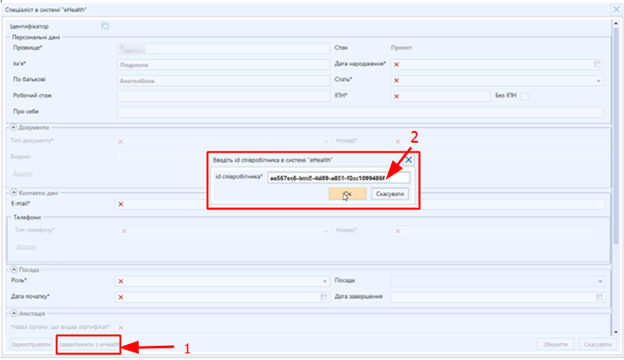Collapse the Документи section
The image size is (624, 360).
(13, 127)
